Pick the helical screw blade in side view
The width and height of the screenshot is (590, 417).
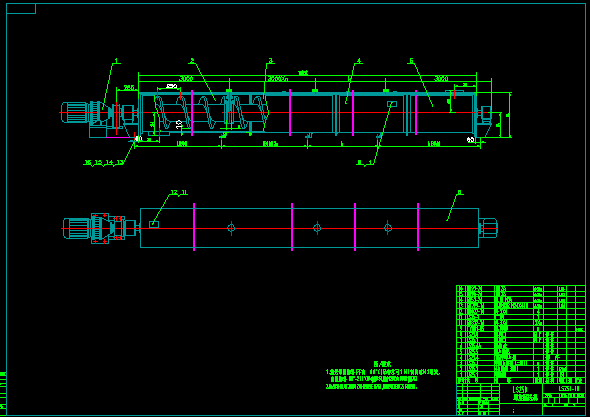[x=212, y=112]
